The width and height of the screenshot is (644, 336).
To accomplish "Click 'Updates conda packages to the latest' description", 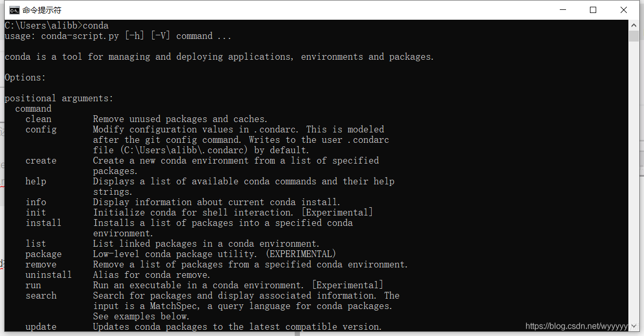I will pyautogui.click(x=238, y=327).
